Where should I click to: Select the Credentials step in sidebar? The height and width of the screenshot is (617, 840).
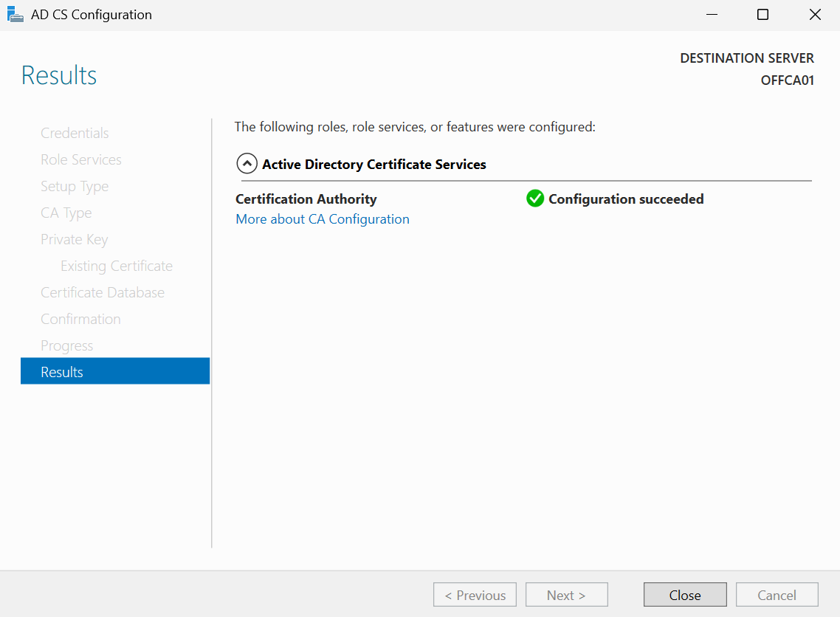point(75,133)
